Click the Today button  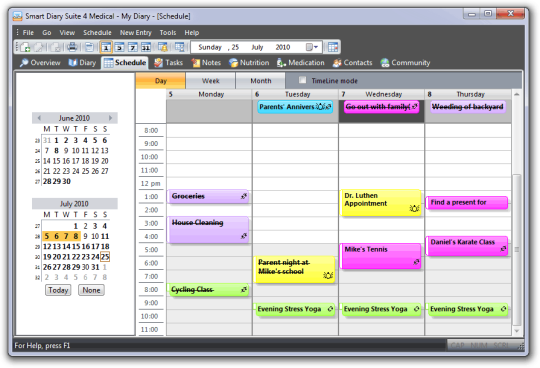(x=58, y=290)
